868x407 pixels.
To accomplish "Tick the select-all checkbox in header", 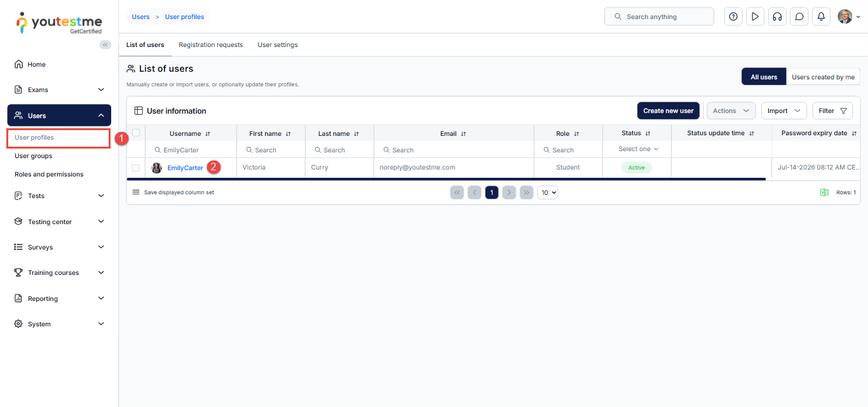I will [135, 133].
